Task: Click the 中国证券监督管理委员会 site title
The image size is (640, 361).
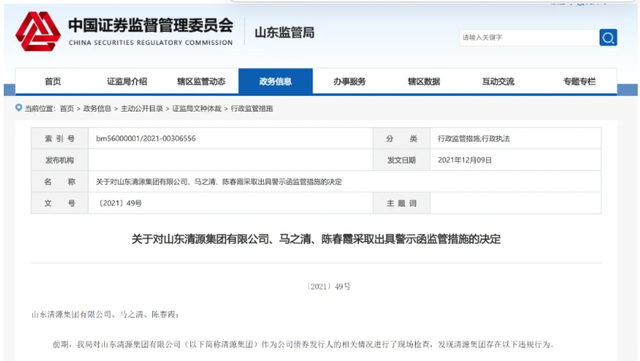Action: (x=151, y=25)
